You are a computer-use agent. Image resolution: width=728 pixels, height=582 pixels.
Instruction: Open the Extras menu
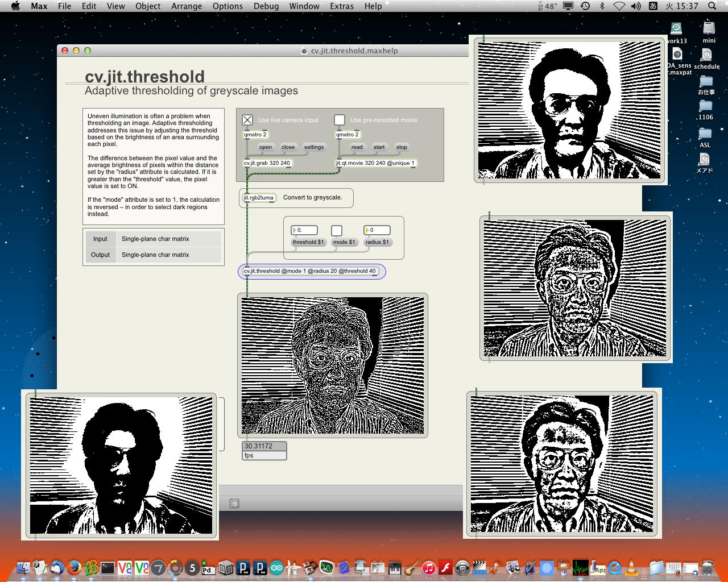click(341, 6)
